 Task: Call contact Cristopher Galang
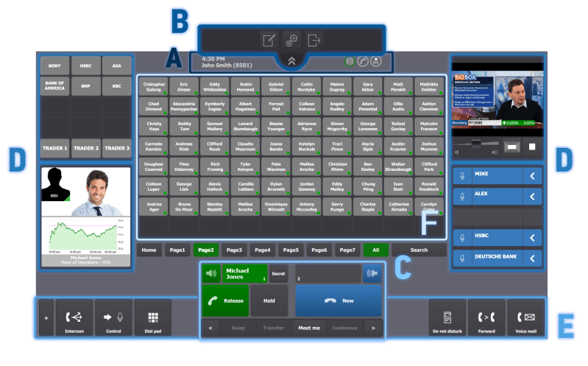tap(154, 87)
